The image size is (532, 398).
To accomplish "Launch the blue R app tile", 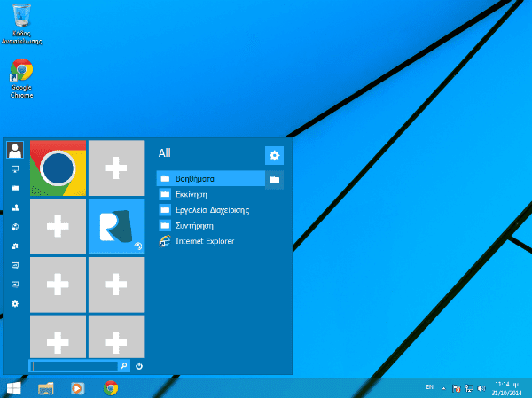I will click(116, 226).
